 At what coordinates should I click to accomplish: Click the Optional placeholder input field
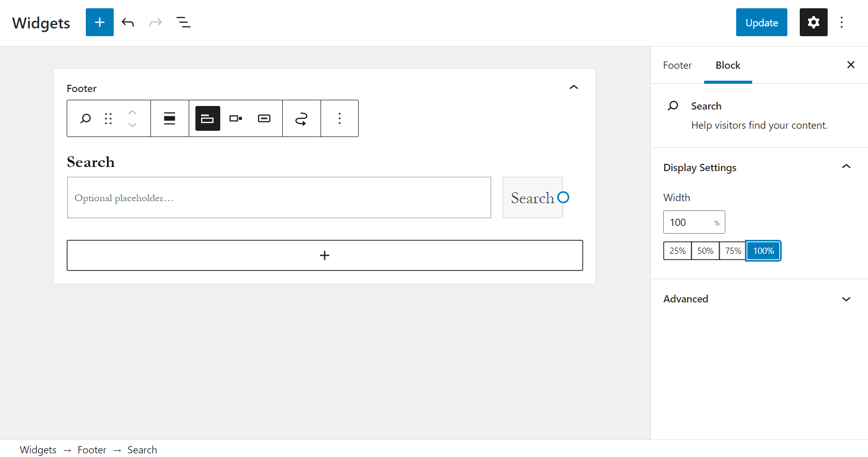coord(279,197)
